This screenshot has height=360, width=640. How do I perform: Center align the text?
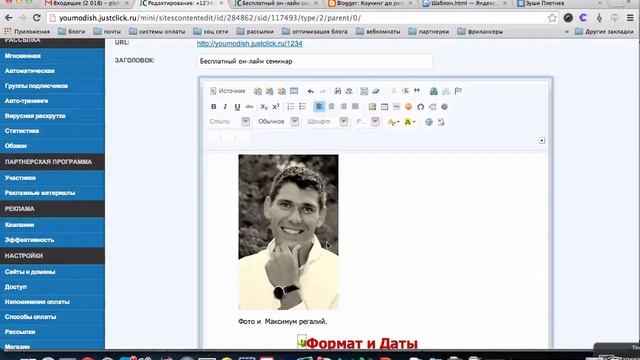[331, 107]
